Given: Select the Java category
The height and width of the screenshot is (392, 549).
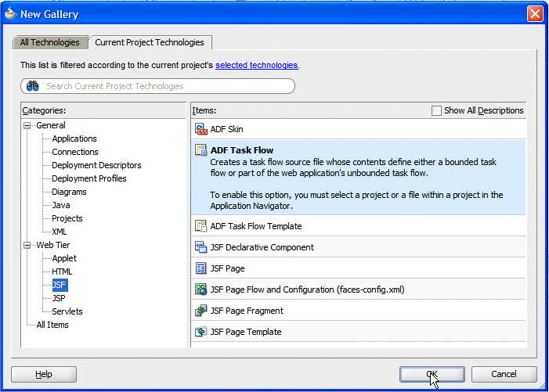Looking at the screenshot, I should pyautogui.click(x=61, y=205).
